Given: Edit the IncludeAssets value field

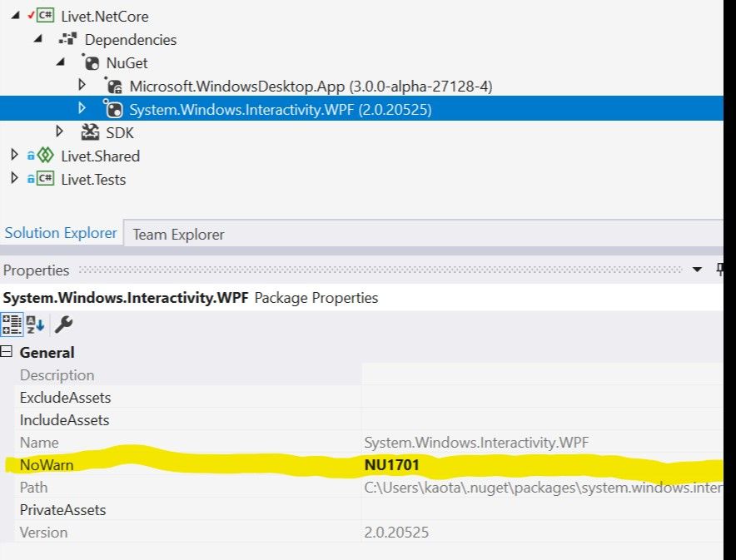Looking at the screenshot, I should tap(543, 420).
